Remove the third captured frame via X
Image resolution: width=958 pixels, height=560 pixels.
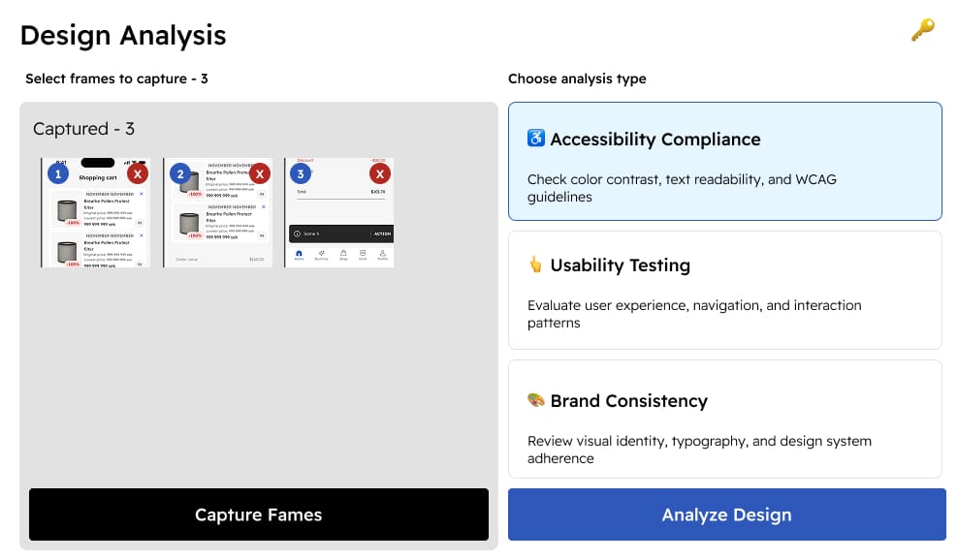(380, 174)
